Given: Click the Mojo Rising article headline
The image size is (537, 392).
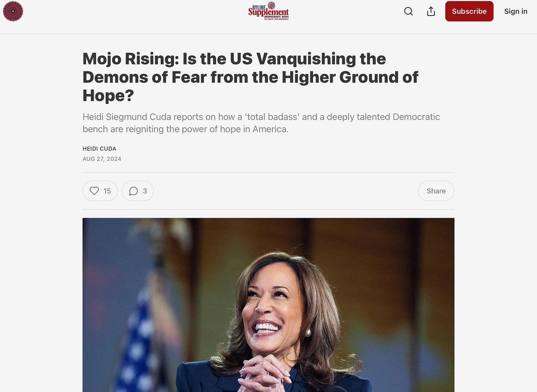Looking at the screenshot, I should 250,77.
